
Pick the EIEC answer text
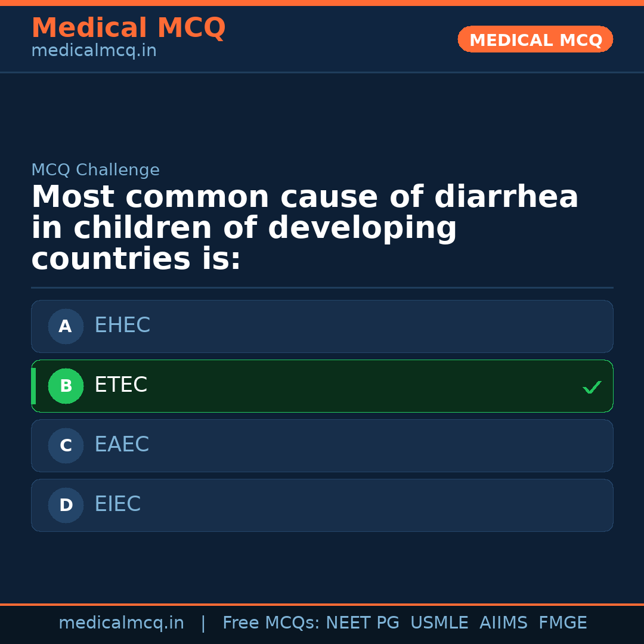117,504
